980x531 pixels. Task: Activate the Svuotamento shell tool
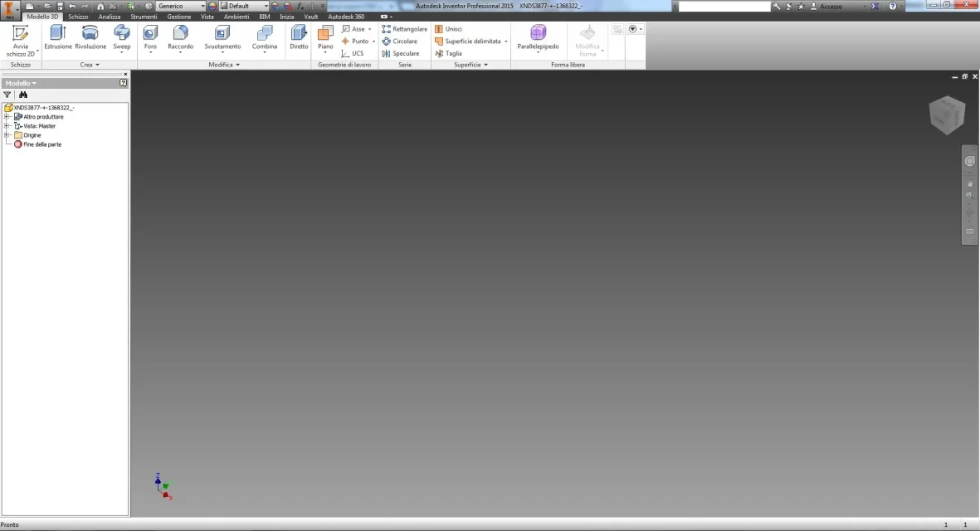pos(222,36)
